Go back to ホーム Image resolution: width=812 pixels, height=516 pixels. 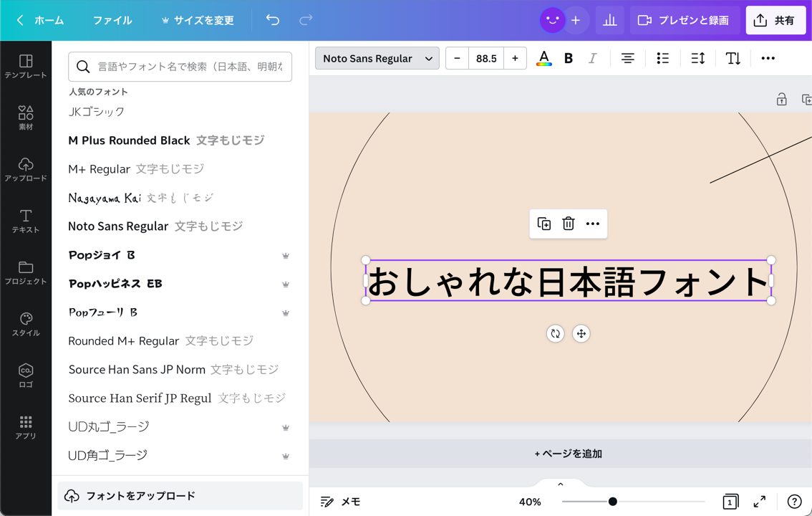coord(40,20)
